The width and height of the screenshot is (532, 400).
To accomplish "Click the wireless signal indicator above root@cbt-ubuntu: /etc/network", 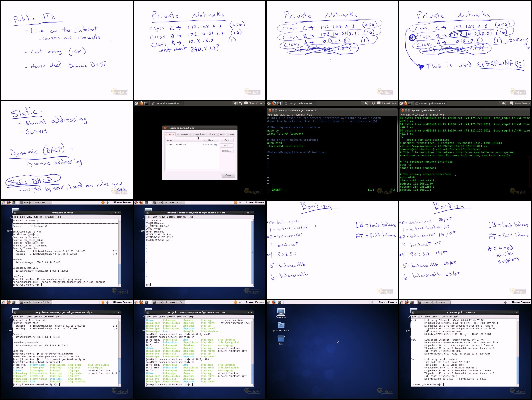I will [x=374, y=103].
